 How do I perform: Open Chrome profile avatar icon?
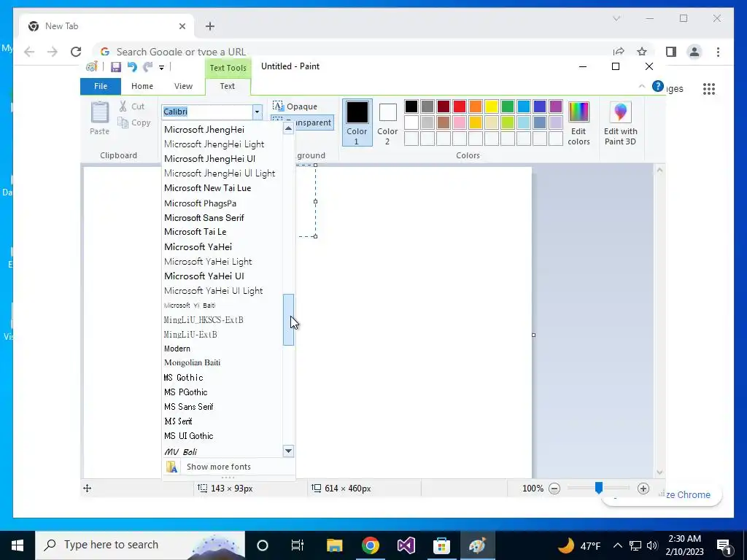[x=694, y=52]
